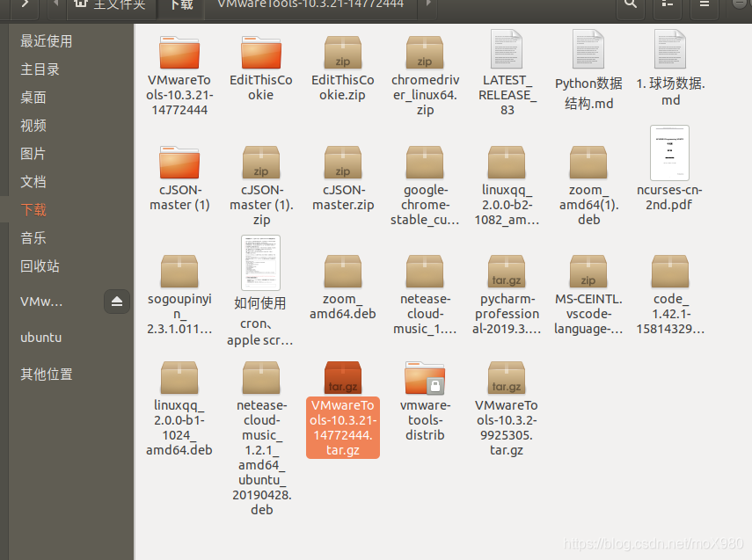Viewport: 752px width, 560px height.
Task: Select the sogoupinyin_2.3.1.011 package icon
Action: [x=179, y=272]
